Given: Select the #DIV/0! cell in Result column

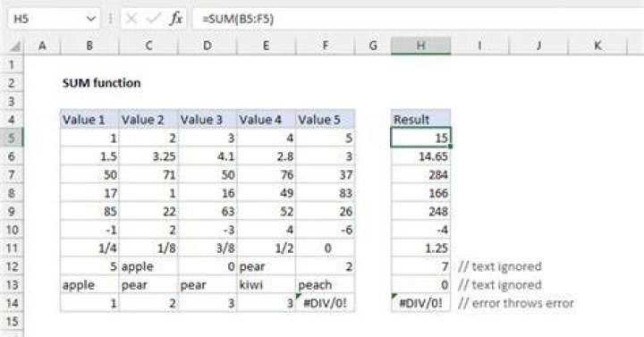Looking at the screenshot, I should tap(421, 303).
